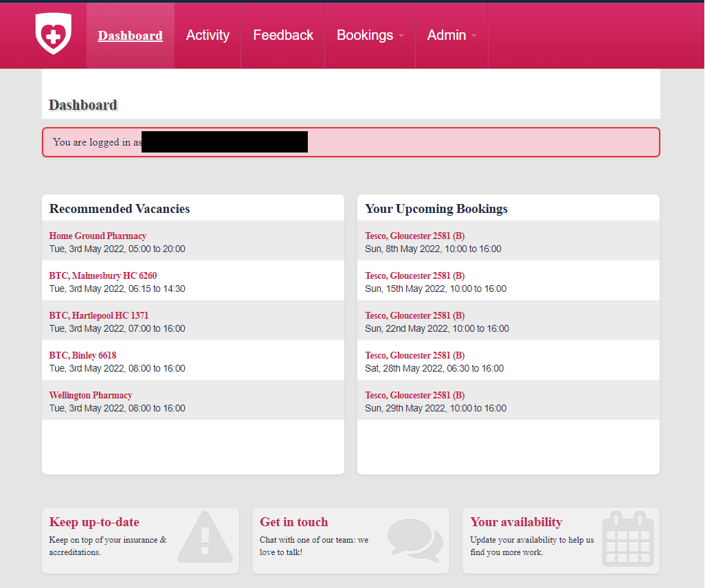The image size is (705, 588).
Task: Open Tesco Gloucester booking on 22nd May
Action: click(x=414, y=315)
